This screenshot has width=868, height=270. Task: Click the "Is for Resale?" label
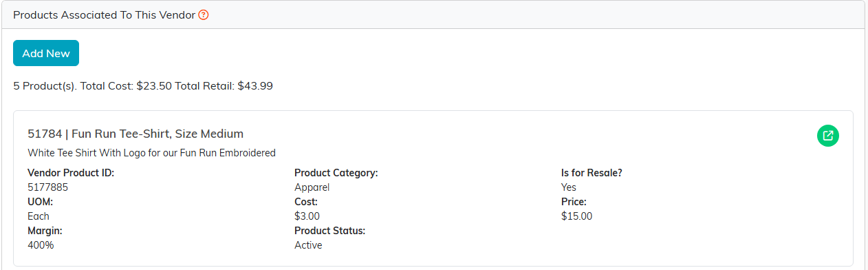click(x=592, y=173)
